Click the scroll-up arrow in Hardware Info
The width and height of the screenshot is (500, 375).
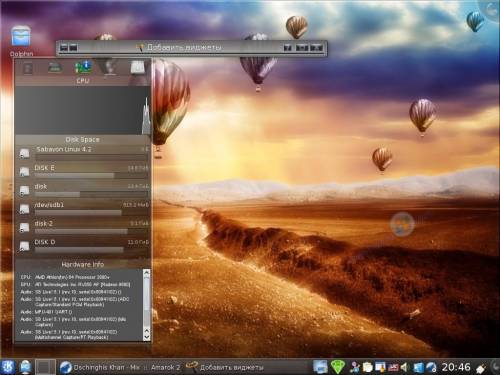(146, 273)
